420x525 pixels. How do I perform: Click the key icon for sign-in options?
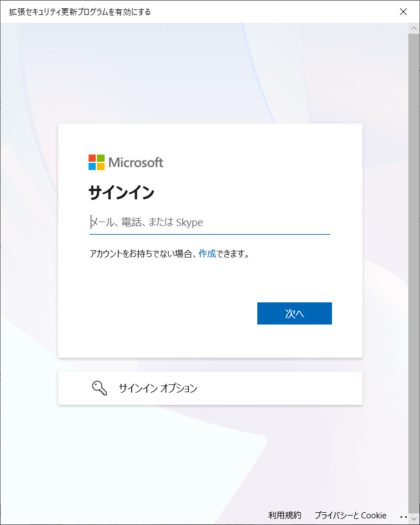click(100, 388)
